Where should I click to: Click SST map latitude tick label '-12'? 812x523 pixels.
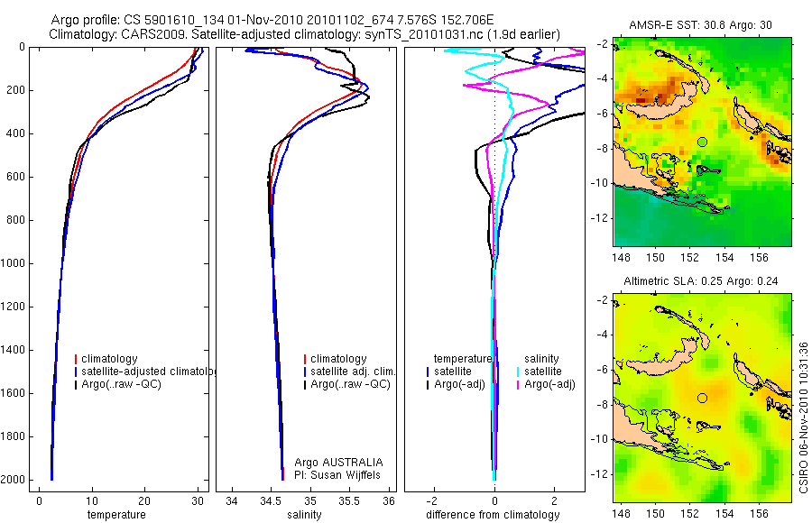(x=599, y=218)
